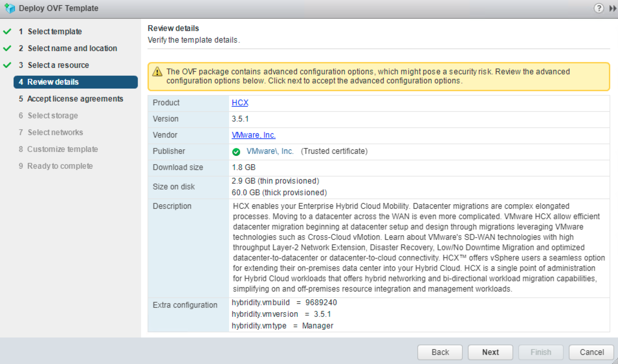Click the trusted certificate green badge beside Publisher
The height and width of the screenshot is (364, 618).
pos(237,151)
